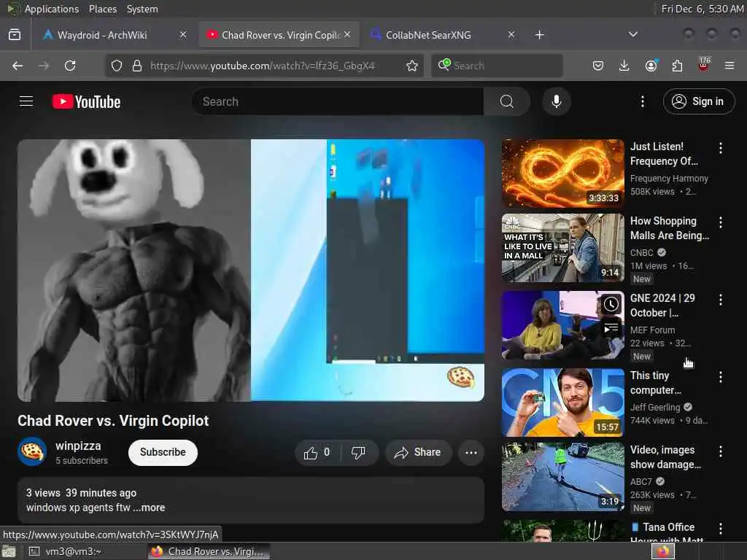Viewport: 747px width, 560px height.
Task: Select Chad Rover Firefox taskbar window button
Action: coord(209,551)
